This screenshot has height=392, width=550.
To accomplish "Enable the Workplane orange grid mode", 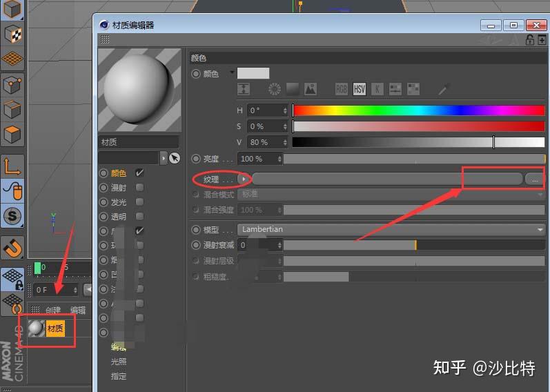I will (x=12, y=58).
